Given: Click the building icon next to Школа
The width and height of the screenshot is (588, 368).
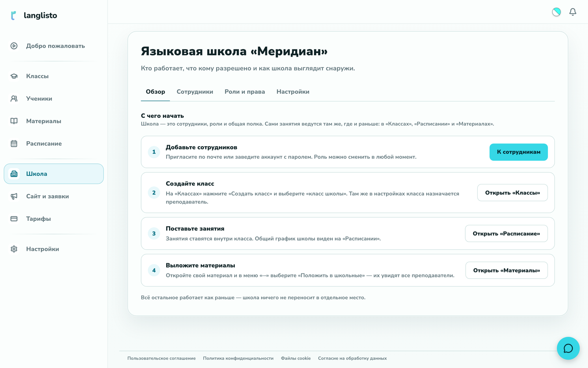Looking at the screenshot, I should [14, 174].
